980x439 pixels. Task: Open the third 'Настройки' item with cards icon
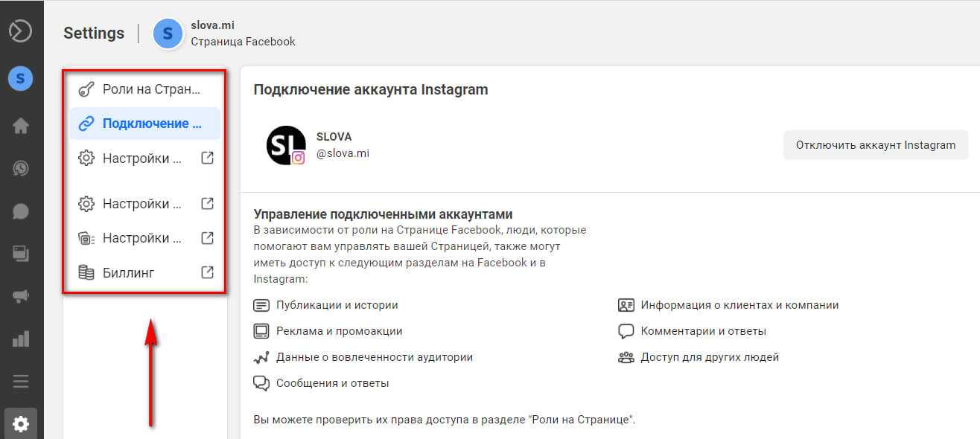pyautogui.click(x=145, y=238)
